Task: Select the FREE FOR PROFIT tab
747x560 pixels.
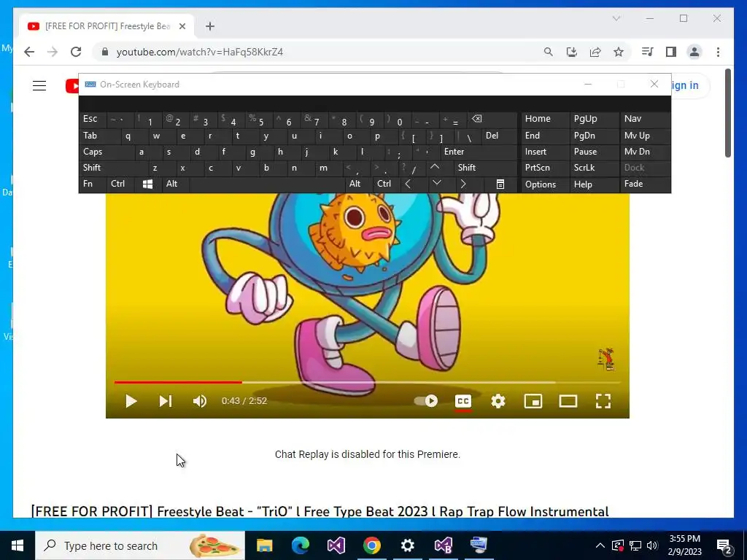Action: [x=107, y=26]
